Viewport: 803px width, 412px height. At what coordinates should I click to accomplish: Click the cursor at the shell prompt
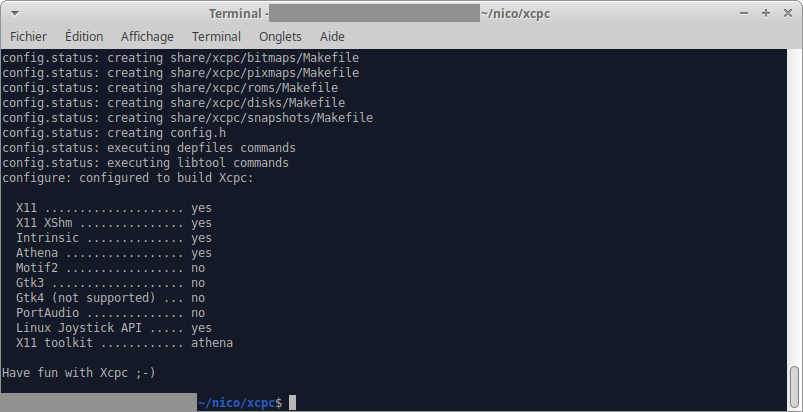coord(292,402)
